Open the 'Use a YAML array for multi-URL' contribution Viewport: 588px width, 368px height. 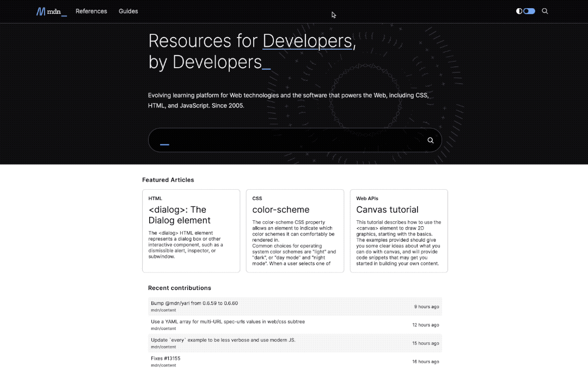pos(228,321)
